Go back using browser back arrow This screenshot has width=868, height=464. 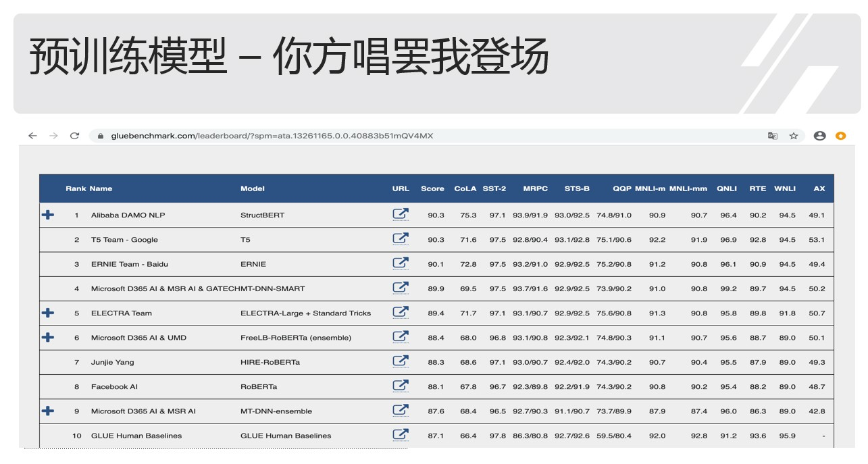(x=32, y=136)
